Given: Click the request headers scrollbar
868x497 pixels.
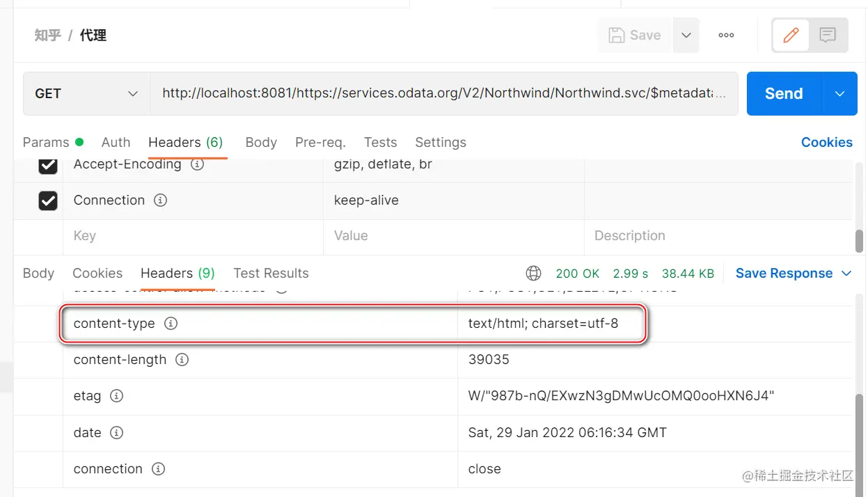Looking at the screenshot, I should click(x=859, y=241).
